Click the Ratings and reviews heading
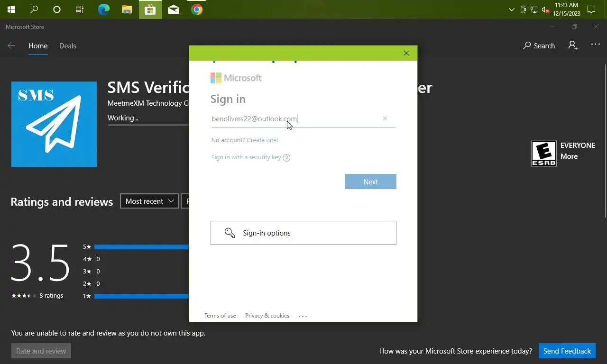 [62, 202]
